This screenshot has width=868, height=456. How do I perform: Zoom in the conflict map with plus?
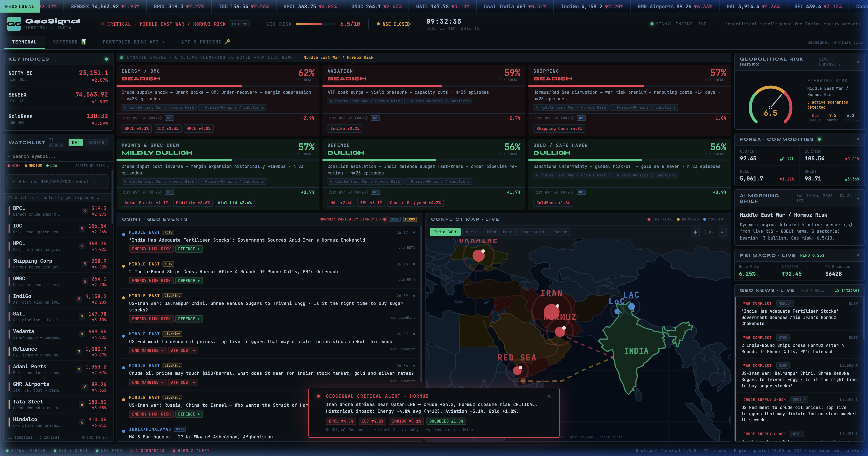695,232
